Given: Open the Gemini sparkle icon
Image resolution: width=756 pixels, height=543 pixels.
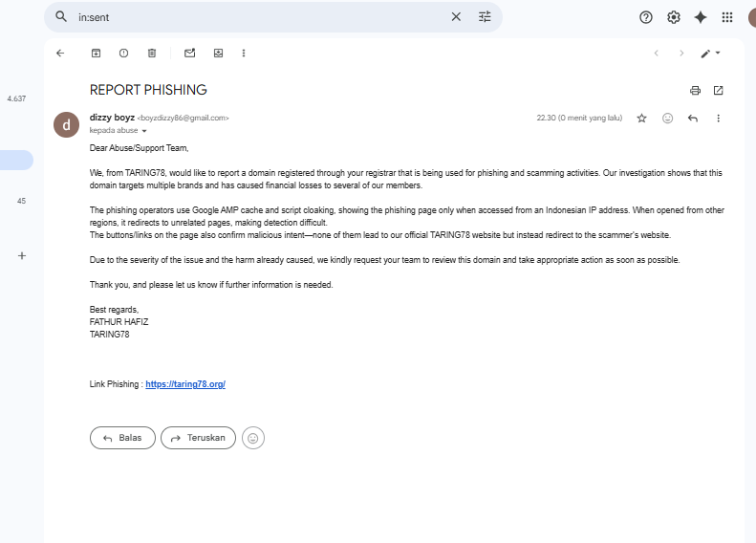Looking at the screenshot, I should [701, 17].
